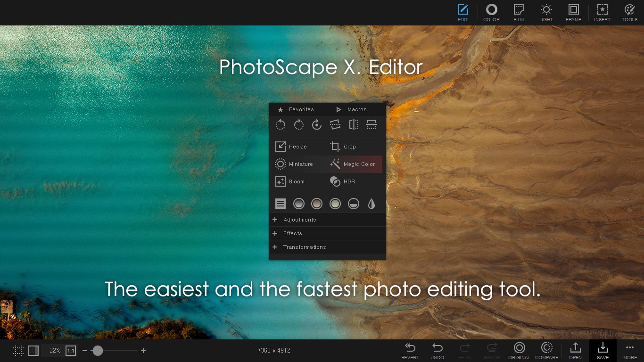Image resolution: width=644 pixels, height=362 pixels.
Task: Open the Tools tab
Action: (x=629, y=13)
